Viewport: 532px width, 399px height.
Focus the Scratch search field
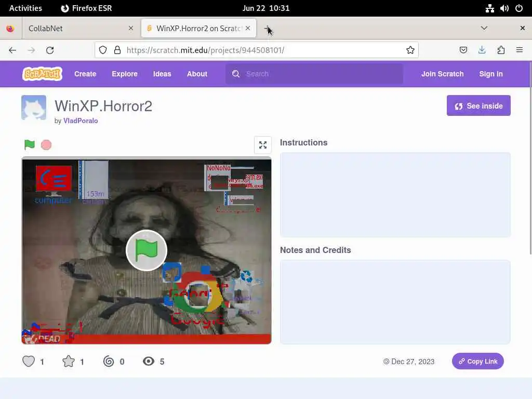click(314, 74)
